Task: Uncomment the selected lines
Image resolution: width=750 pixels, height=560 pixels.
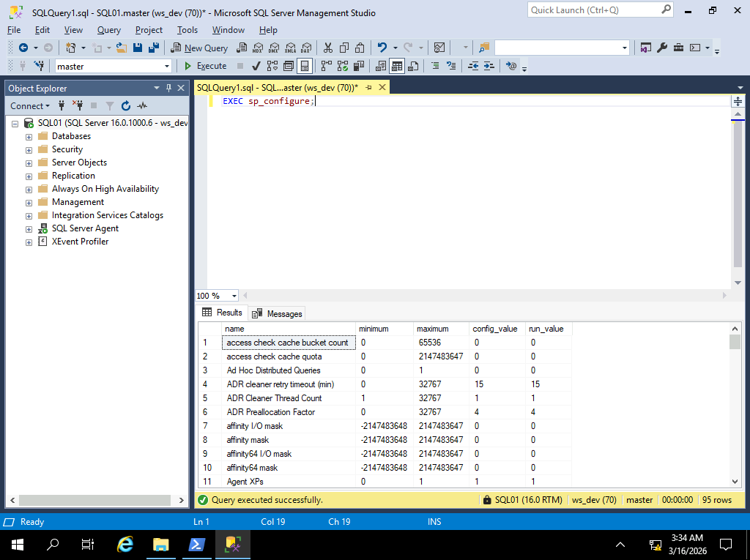Action: [451, 66]
